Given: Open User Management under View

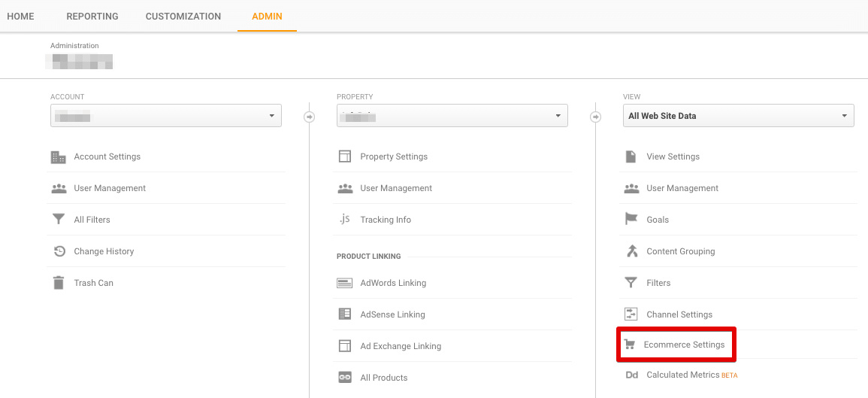Looking at the screenshot, I should click(682, 189).
